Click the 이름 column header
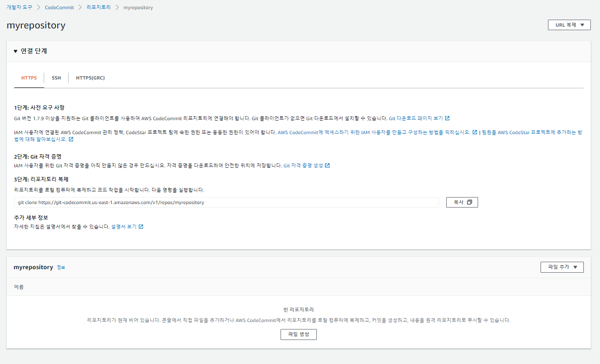 point(19,287)
